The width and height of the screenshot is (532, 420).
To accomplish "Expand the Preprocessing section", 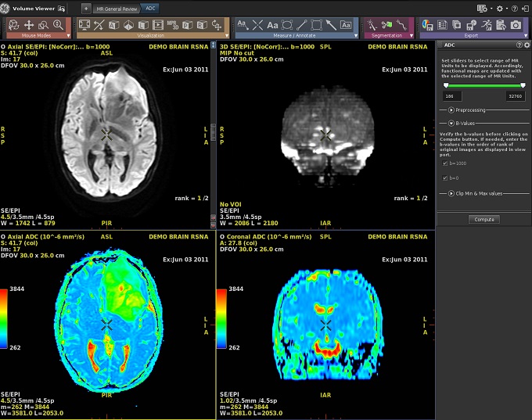I will [x=451, y=110].
